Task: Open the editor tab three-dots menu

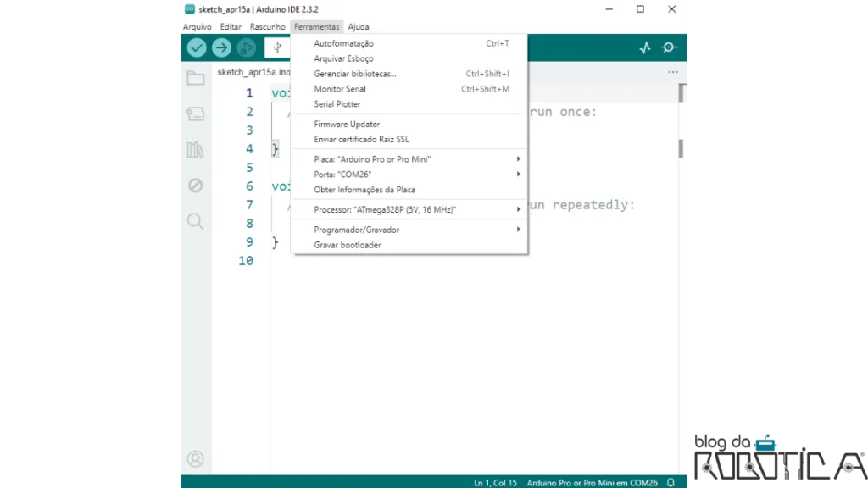Action: point(672,72)
